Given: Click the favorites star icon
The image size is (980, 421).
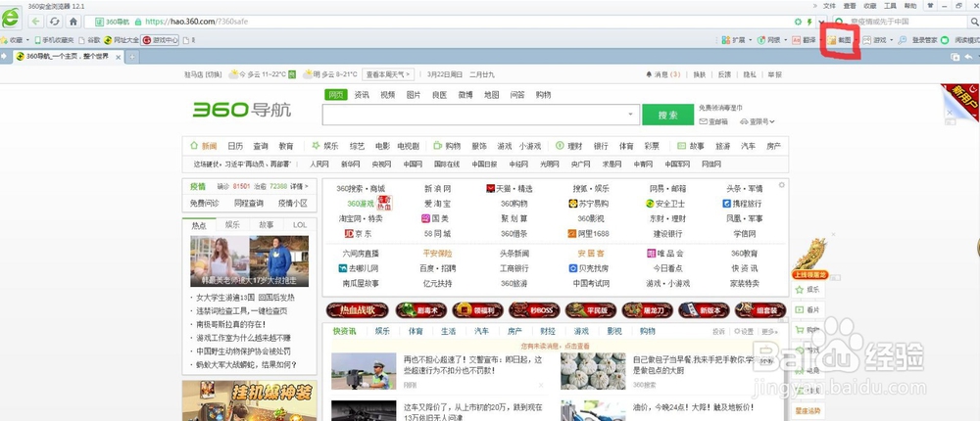Looking at the screenshot, I should [x=4, y=40].
